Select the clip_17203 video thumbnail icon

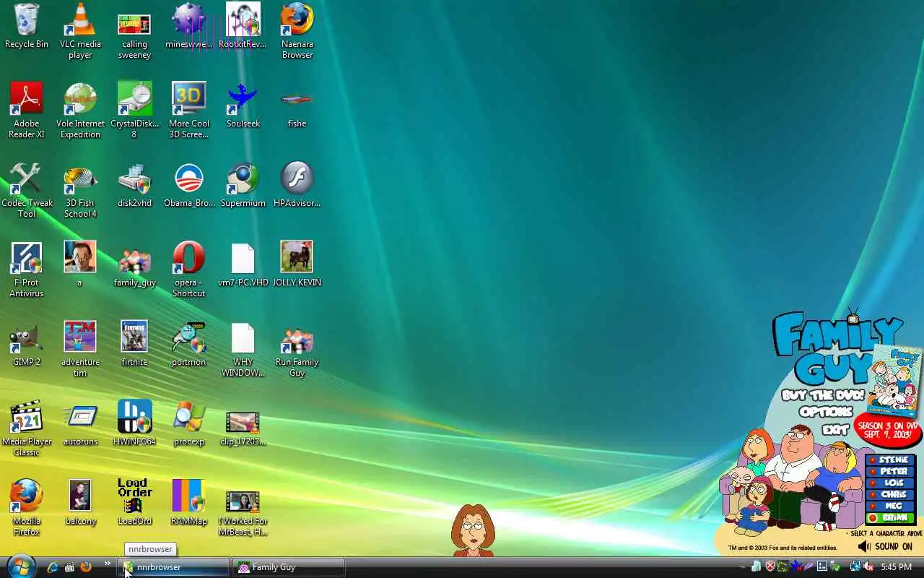click(x=243, y=423)
